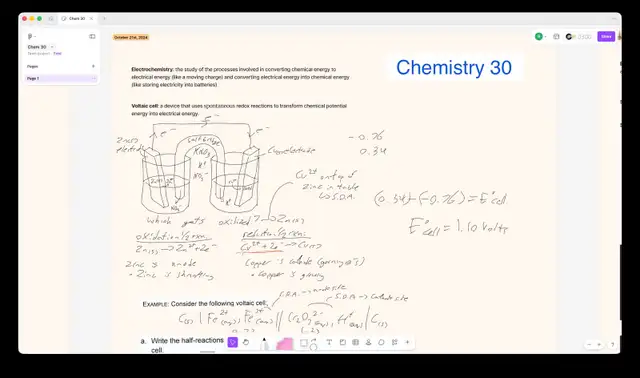Add a new page with plus
This screenshot has width=640, height=378.
coord(93,66)
